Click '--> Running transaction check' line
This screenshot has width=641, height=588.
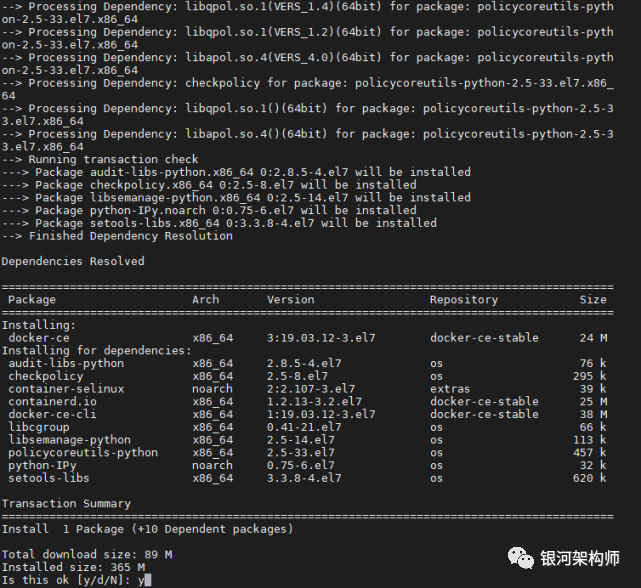[100, 159]
